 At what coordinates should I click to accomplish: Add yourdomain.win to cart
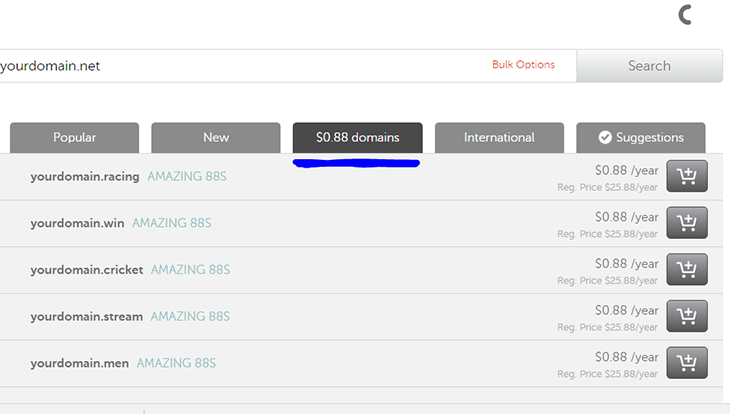click(x=687, y=223)
